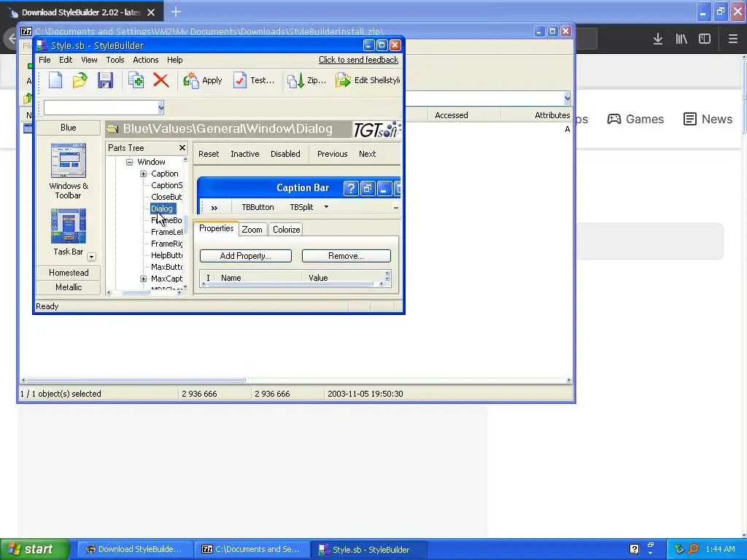
Task: Click the Add Property button
Action: point(245,256)
